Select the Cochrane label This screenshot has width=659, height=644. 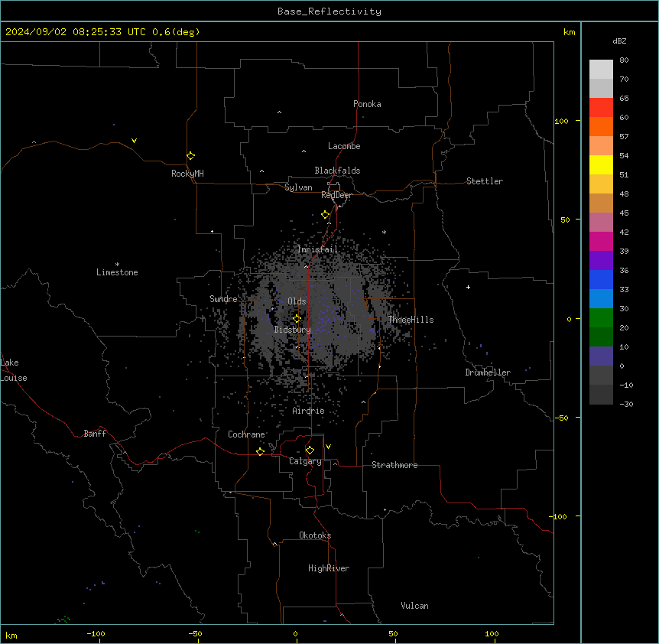click(246, 434)
